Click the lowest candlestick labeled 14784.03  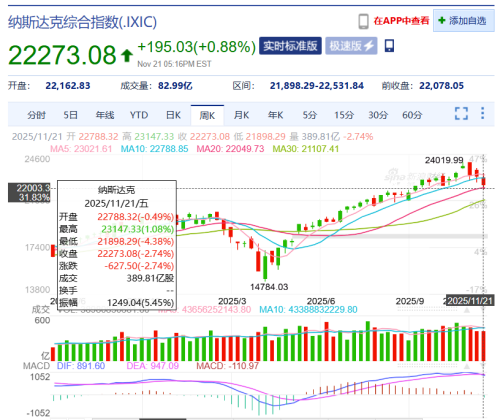pos(265,265)
